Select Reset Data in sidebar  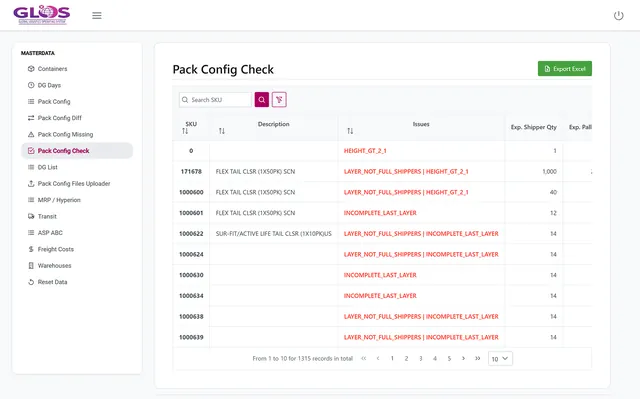pyautogui.click(x=52, y=282)
